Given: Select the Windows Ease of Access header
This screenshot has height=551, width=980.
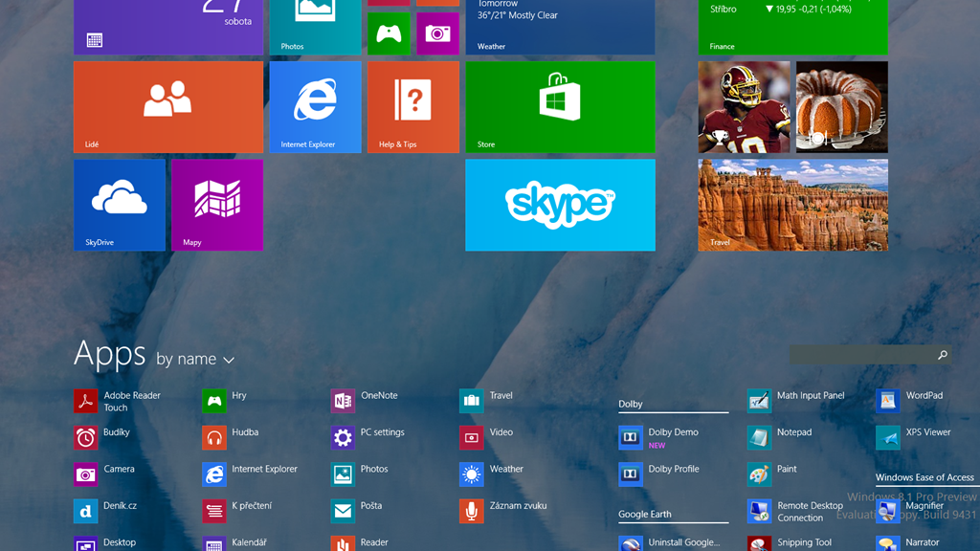Looking at the screenshot, I should click(x=924, y=477).
